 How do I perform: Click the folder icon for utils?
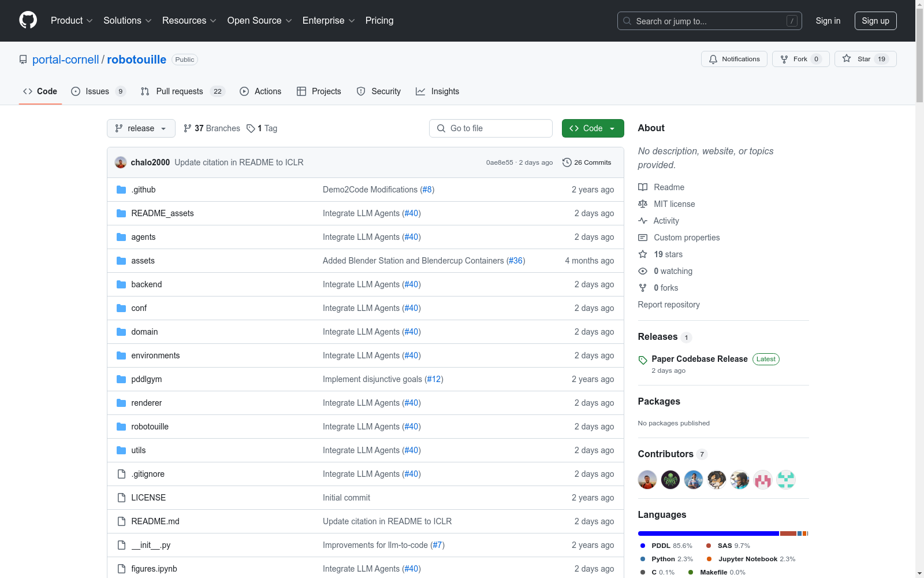(x=121, y=450)
